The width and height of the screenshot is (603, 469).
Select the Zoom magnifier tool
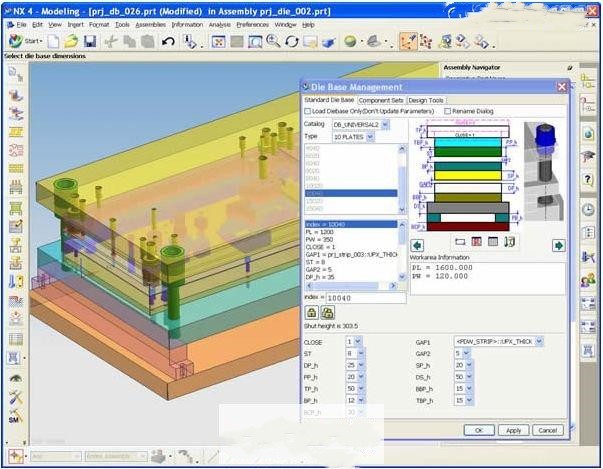click(273, 41)
